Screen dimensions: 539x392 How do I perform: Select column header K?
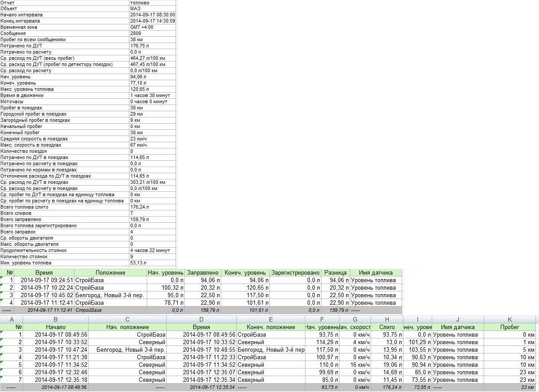click(x=510, y=319)
